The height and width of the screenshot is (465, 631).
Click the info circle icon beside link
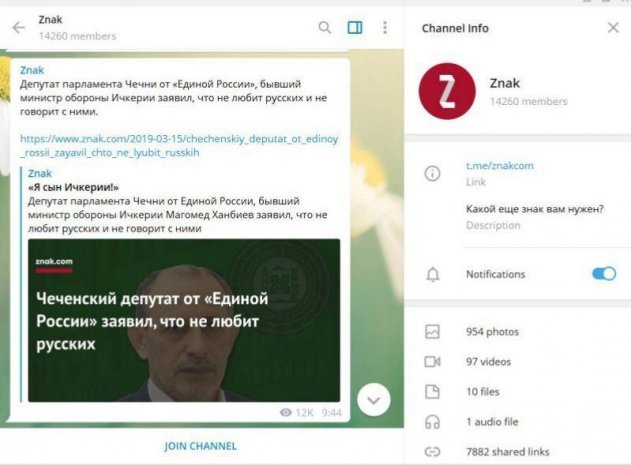point(432,174)
